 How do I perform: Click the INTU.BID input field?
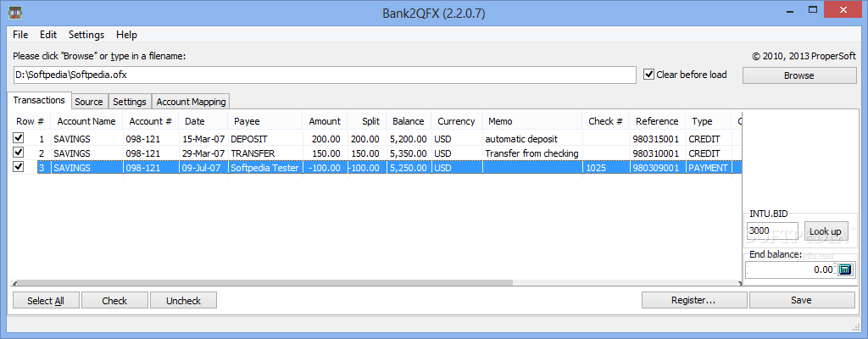771,231
